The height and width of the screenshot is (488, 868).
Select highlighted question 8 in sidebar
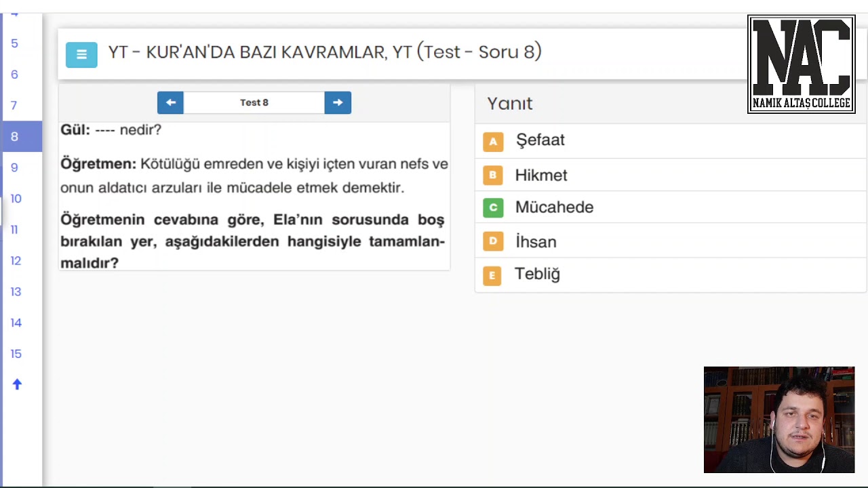(x=22, y=137)
